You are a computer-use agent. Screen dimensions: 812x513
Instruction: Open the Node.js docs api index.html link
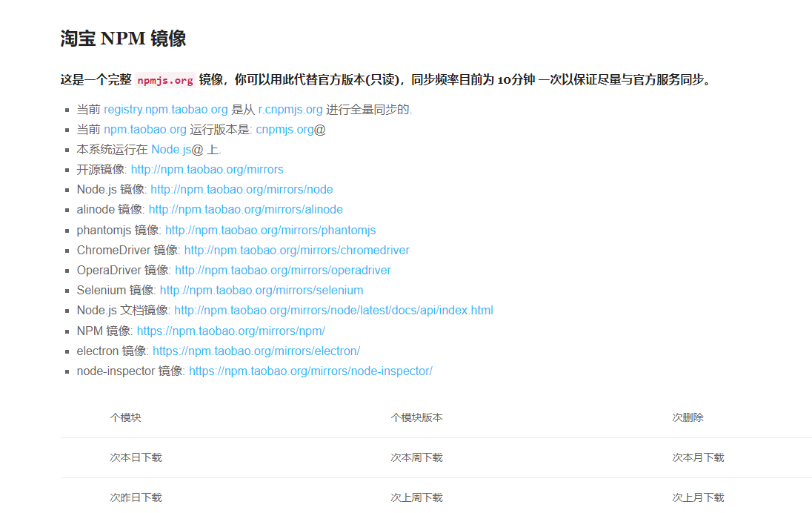333,311
